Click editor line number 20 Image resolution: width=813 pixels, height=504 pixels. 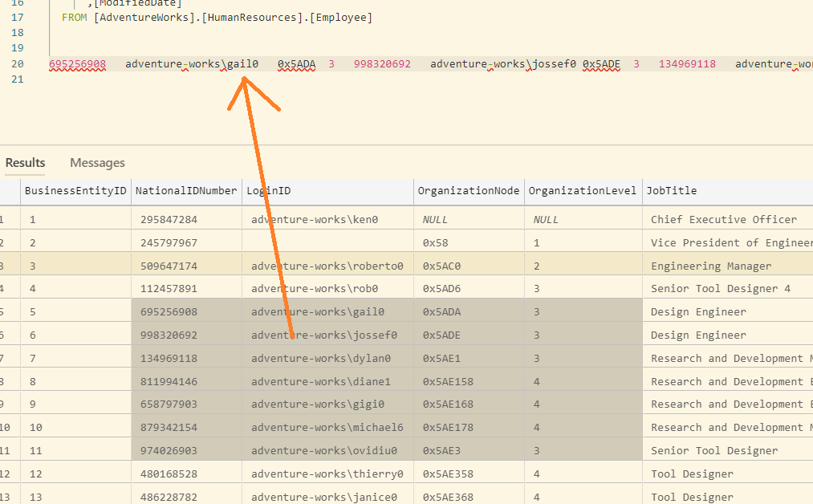(x=18, y=63)
